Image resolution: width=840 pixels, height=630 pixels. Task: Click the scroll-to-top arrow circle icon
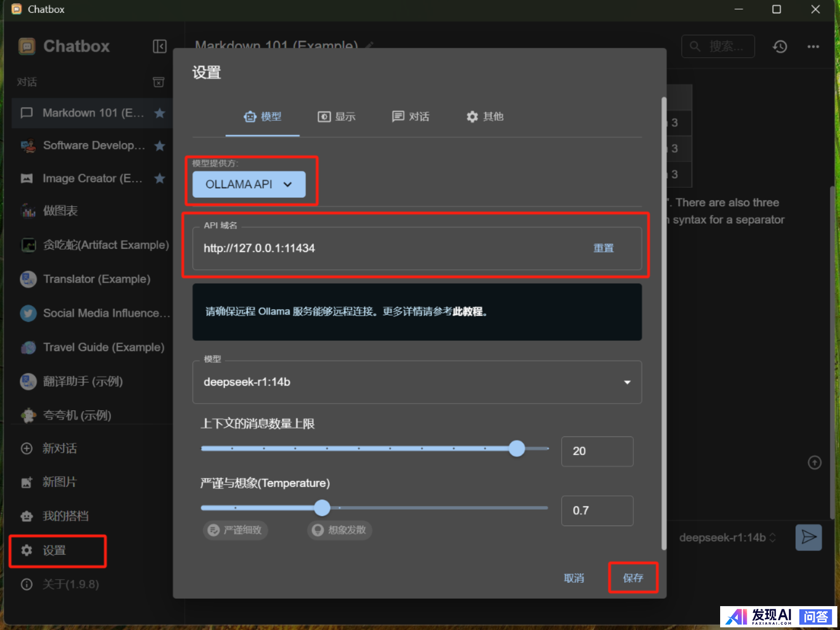pos(815,462)
